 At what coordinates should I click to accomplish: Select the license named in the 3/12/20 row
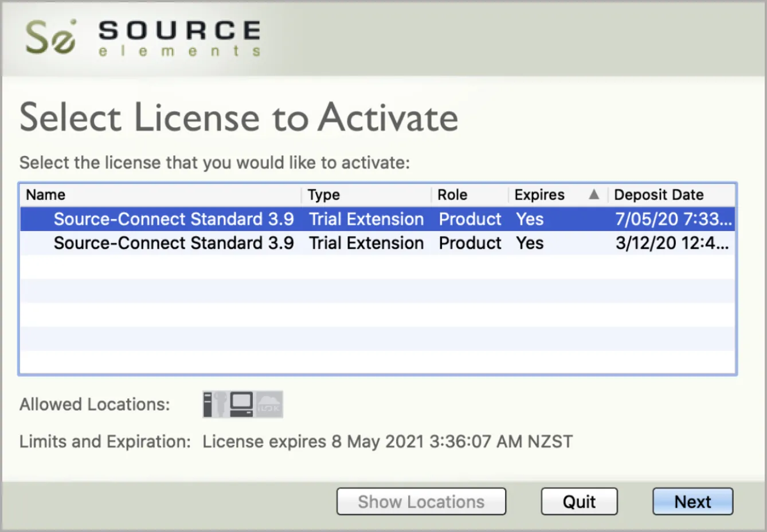[174, 243]
